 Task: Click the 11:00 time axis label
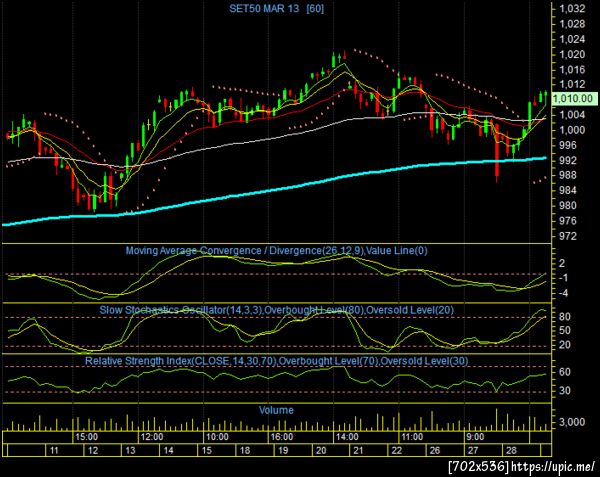pyautogui.click(x=412, y=437)
